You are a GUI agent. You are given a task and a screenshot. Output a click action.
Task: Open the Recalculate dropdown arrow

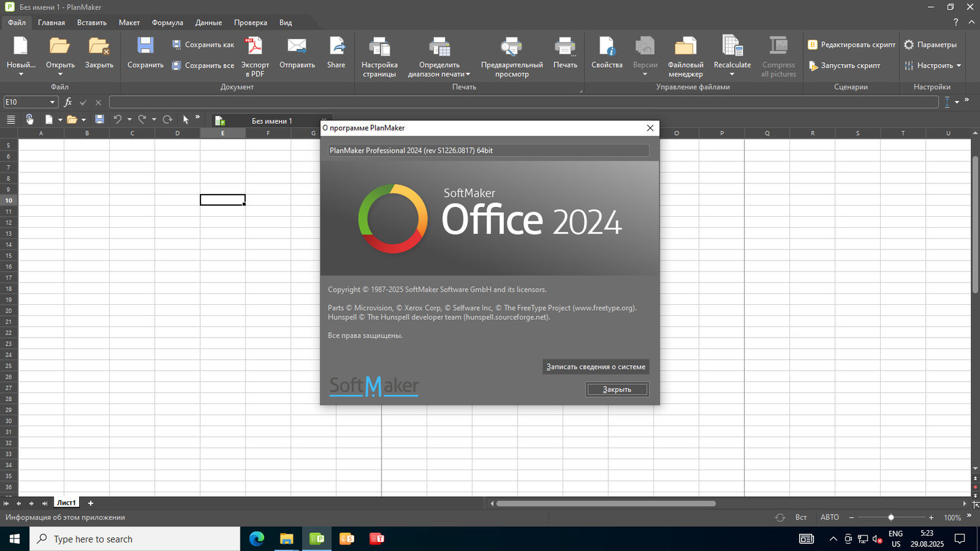[732, 74]
